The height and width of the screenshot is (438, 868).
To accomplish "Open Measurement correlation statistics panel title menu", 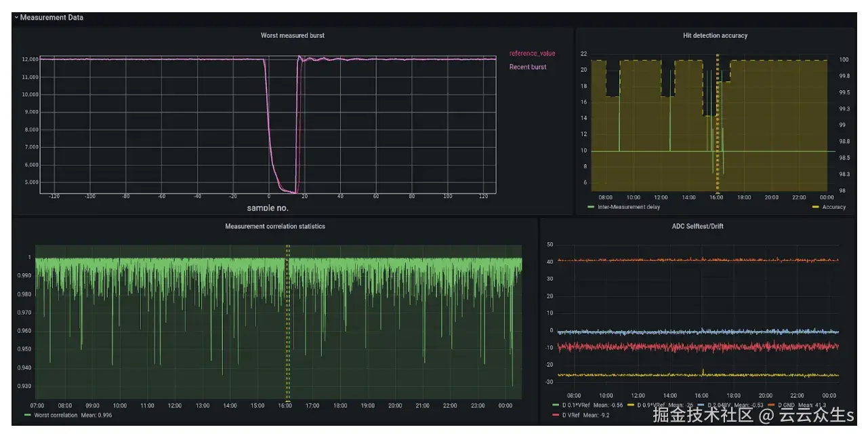I will (275, 226).
